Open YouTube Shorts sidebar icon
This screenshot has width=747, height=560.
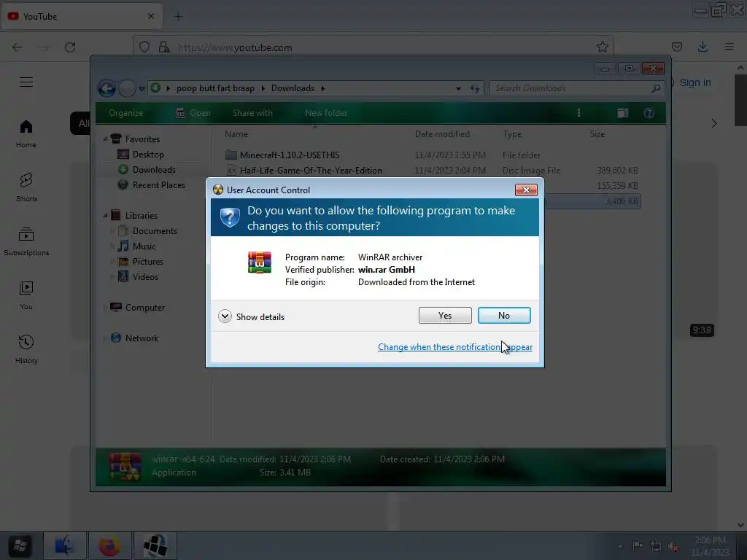pos(26,187)
